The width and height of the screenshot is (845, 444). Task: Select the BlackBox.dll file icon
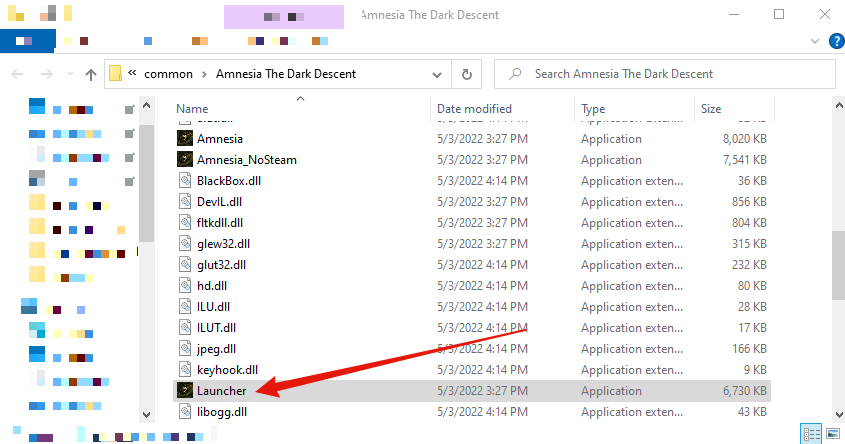pyautogui.click(x=185, y=181)
